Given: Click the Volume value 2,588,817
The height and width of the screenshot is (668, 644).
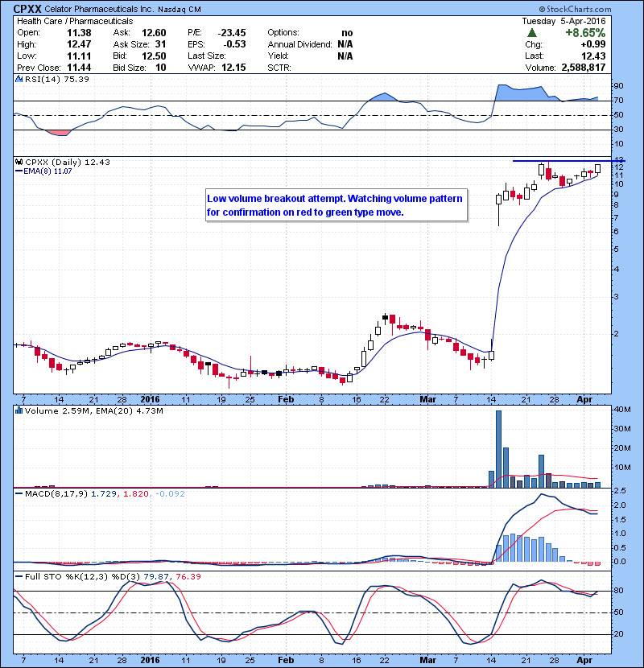Looking at the screenshot, I should coord(584,68).
